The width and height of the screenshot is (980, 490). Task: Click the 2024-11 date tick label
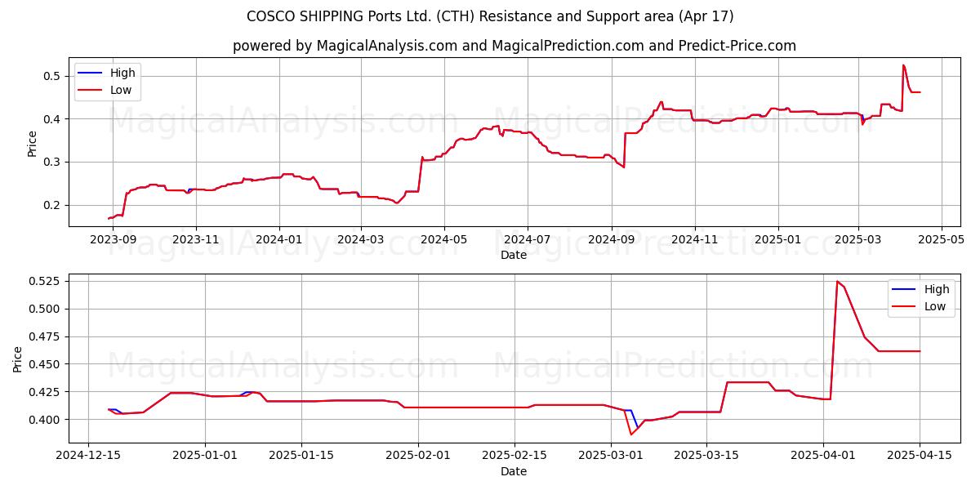point(695,239)
